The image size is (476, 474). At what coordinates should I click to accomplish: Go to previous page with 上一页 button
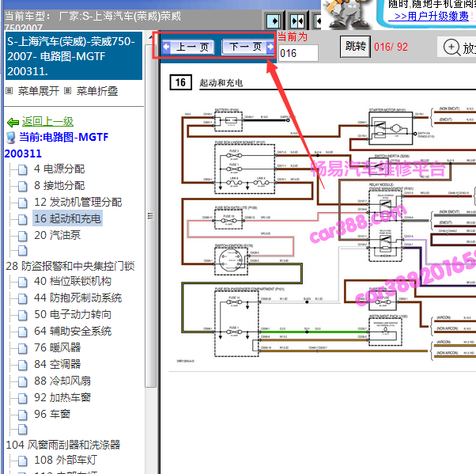point(188,47)
